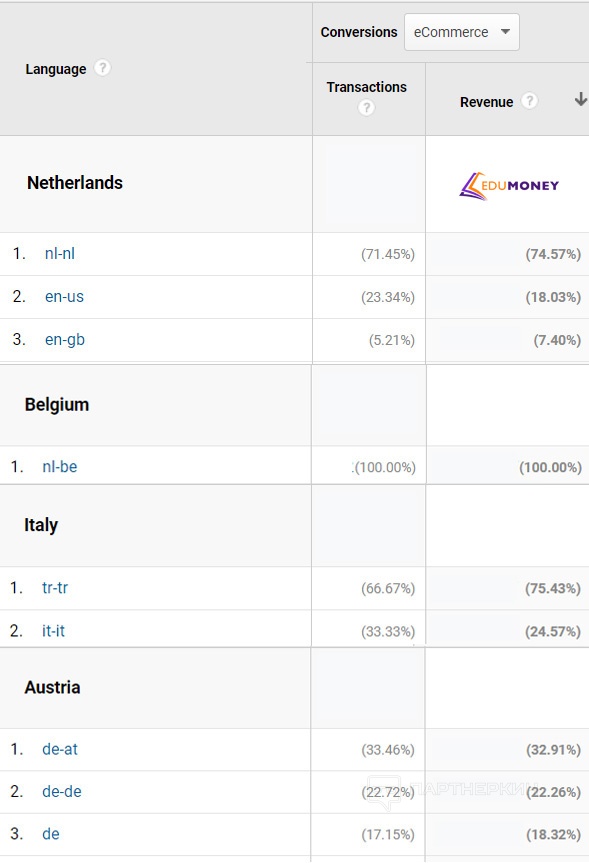Open the de language link

[51, 834]
